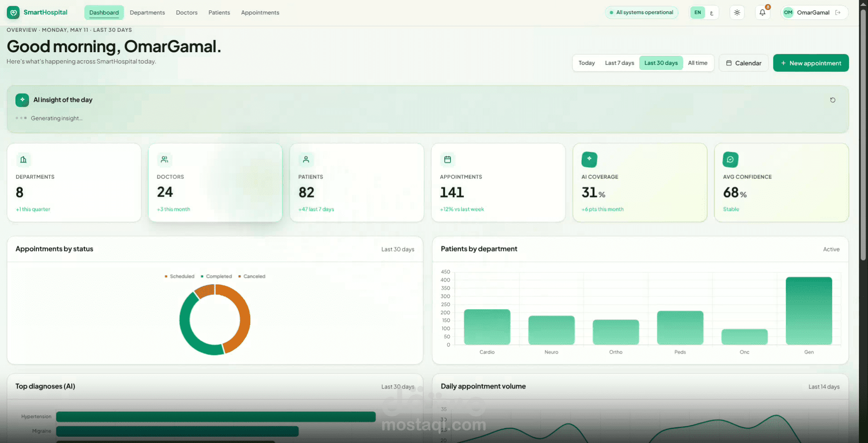
Task: Click the SmartHospital logo icon
Action: tap(13, 12)
